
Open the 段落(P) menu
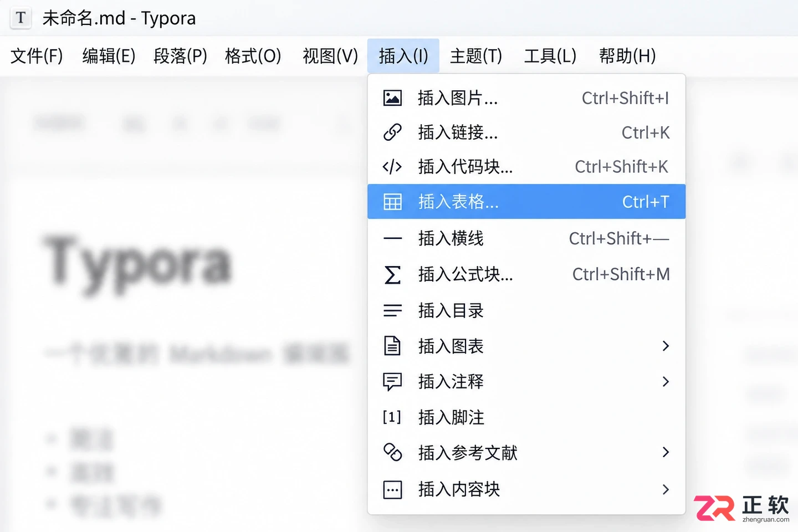pyautogui.click(x=181, y=56)
